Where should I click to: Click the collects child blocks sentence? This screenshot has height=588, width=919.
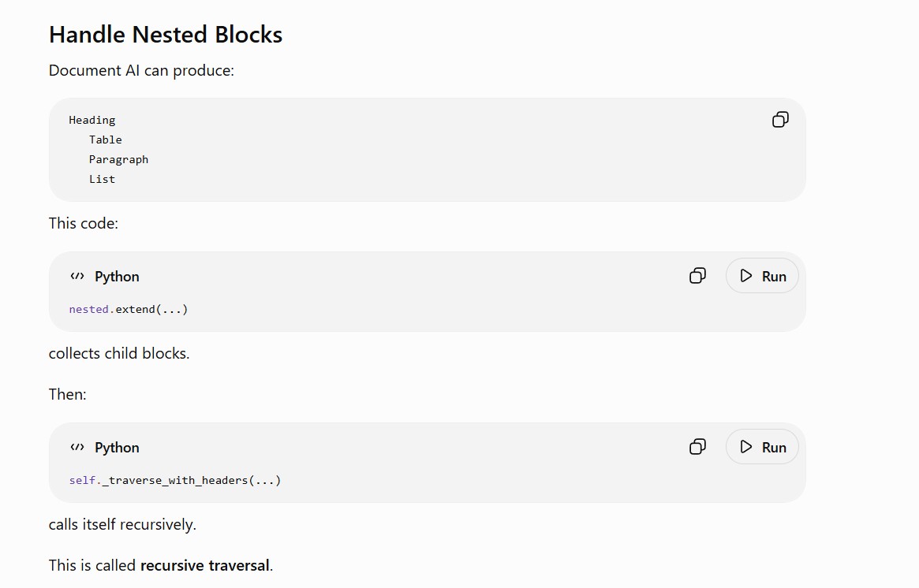pyautogui.click(x=119, y=353)
